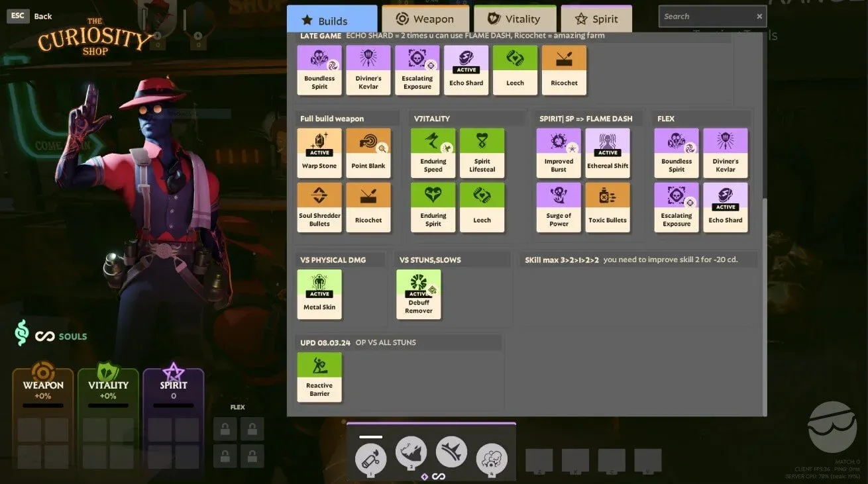The image size is (868, 484).
Task: Click the Back button
Action: click(x=42, y=16)
